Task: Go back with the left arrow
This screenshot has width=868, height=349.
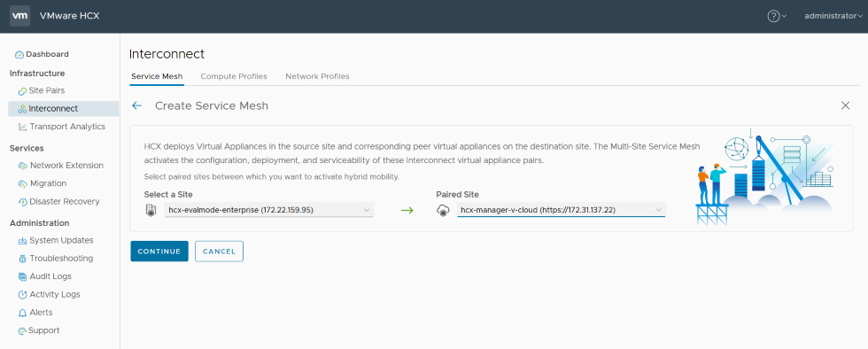Action: [136, 105]
